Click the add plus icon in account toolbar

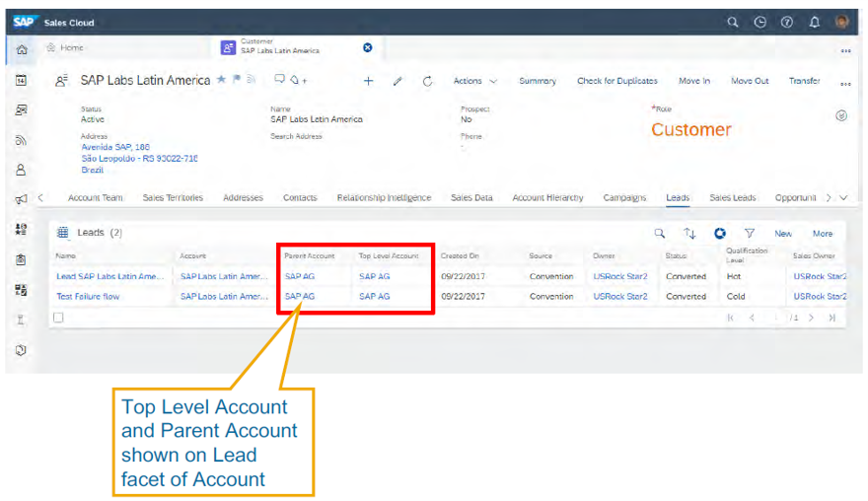pyautogui.click(x=368, y=81)
